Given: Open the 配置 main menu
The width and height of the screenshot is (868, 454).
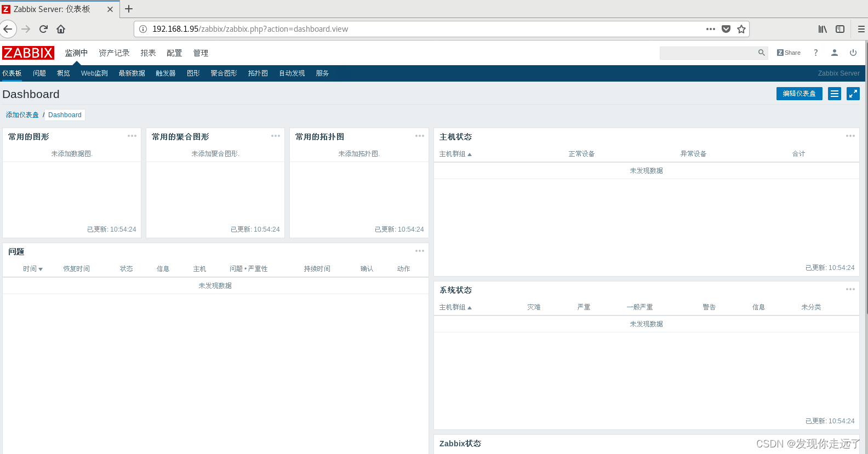Looking at the screenshot, I should (x=174, y=53).
